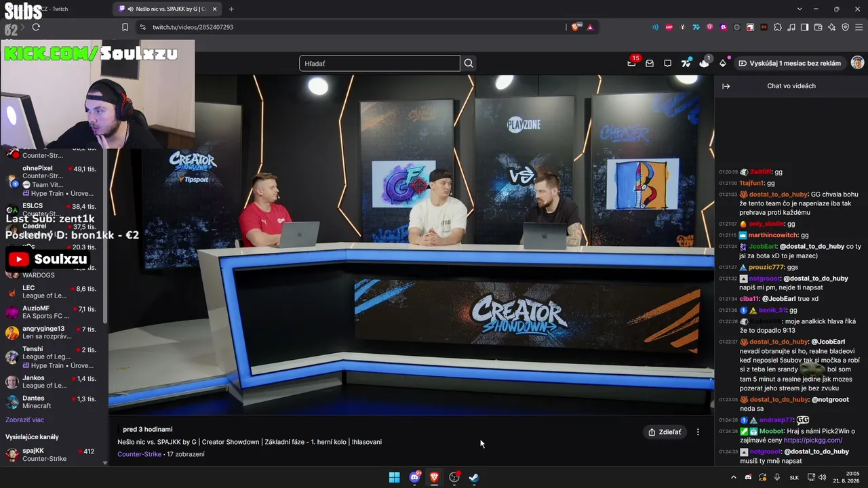Open ohnePixel channel in sidebar

click(x=52, y=180)
